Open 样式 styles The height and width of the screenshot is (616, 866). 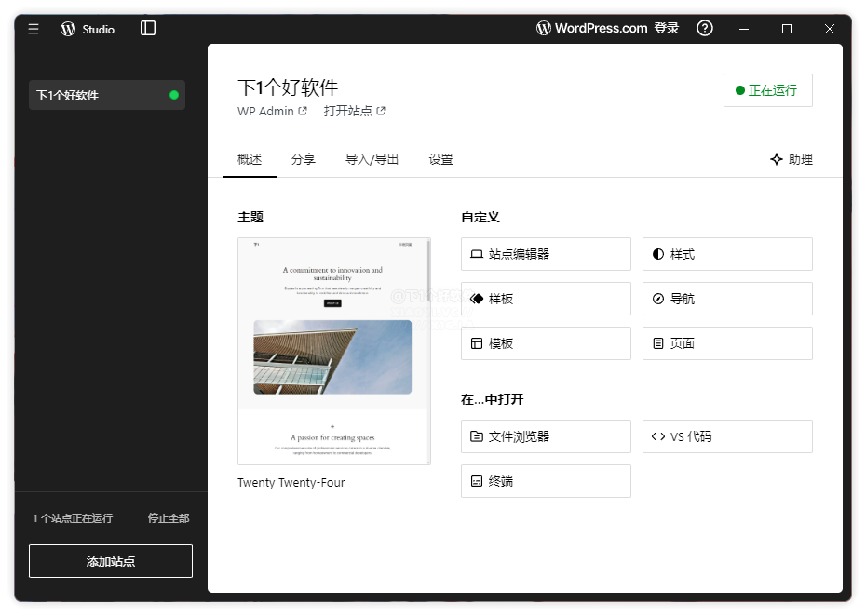coord(727,254)
